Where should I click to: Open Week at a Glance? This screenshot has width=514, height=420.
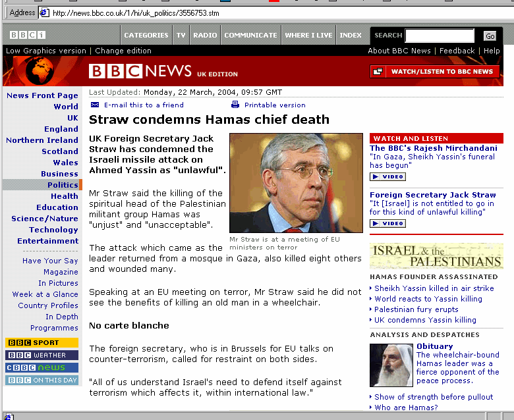pos(45,294)
